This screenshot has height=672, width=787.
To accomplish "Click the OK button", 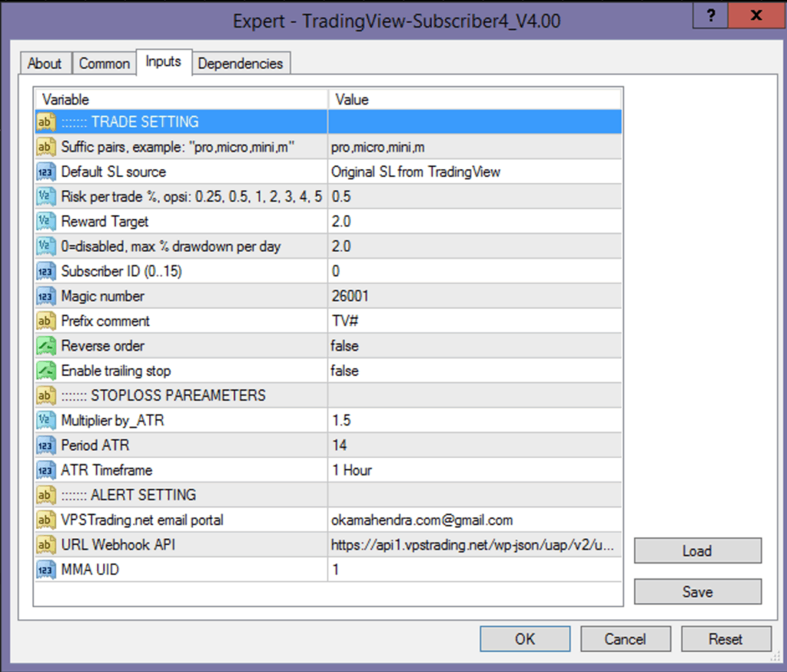I will pyautogui.click(x=525, y=639).
